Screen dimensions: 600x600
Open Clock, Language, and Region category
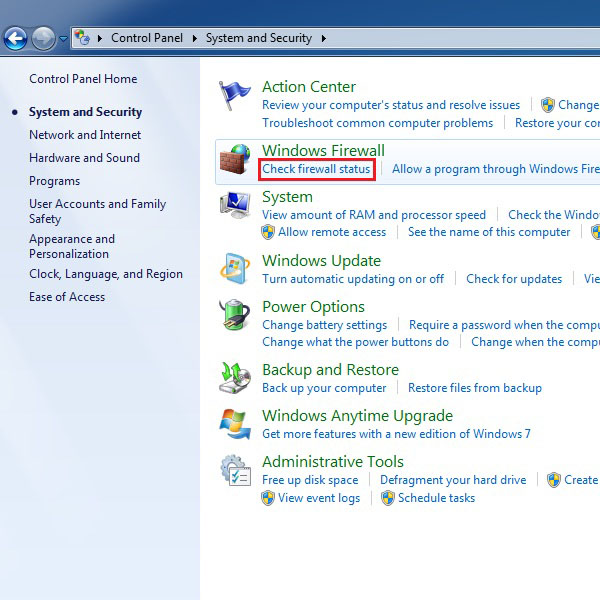tap(106, 274)
